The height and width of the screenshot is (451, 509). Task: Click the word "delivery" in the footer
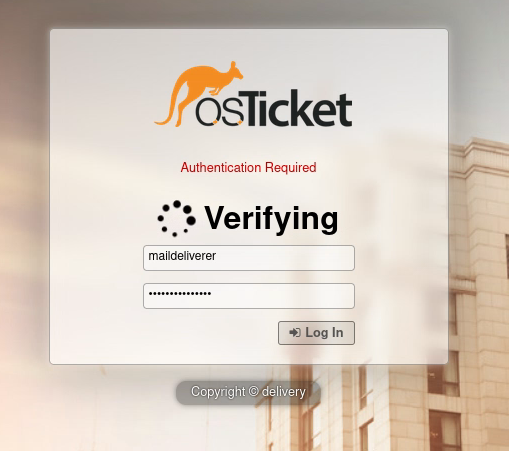click(284, 392)
